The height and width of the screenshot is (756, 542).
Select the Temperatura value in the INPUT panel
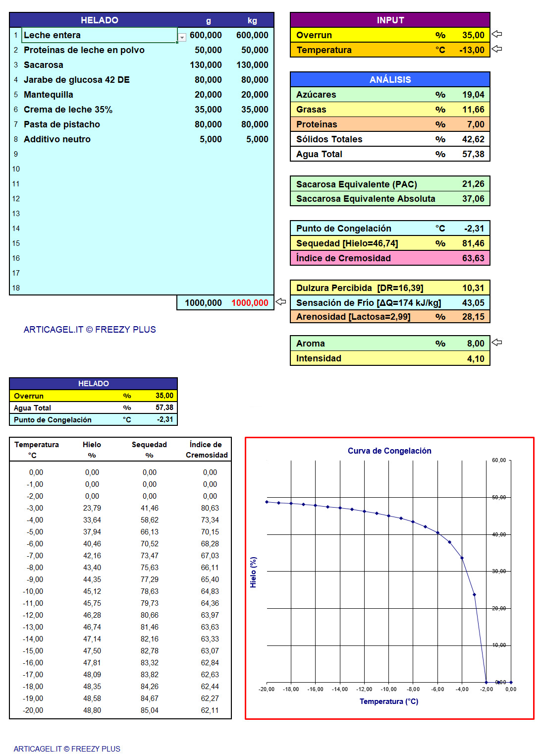click(472, 50)
